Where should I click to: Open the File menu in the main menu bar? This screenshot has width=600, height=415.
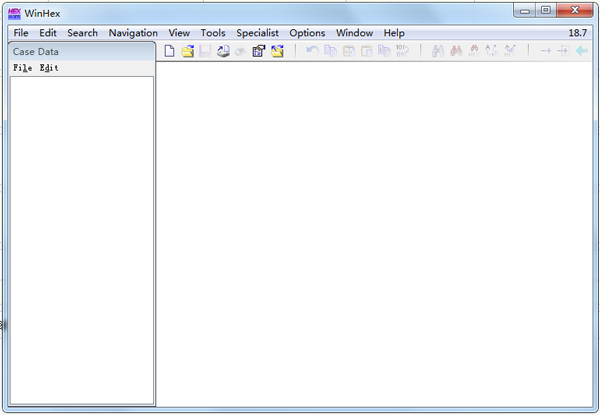click(21, 33)
